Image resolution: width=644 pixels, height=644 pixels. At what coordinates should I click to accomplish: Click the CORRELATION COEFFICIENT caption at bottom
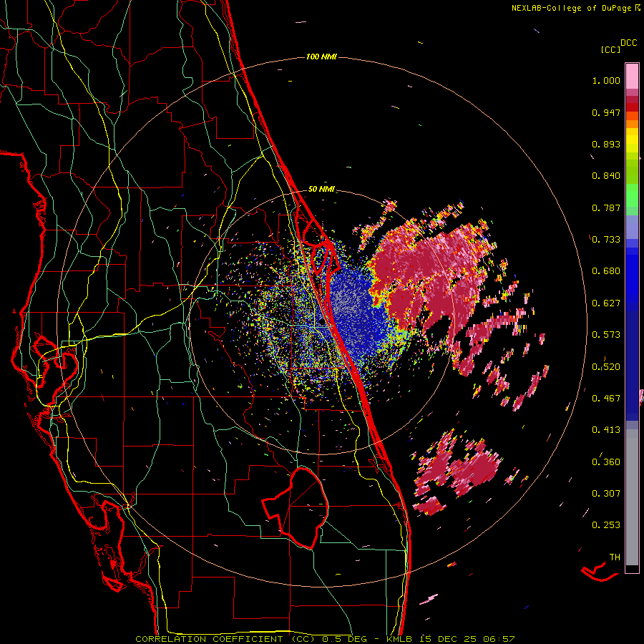(x=325, y=639)
